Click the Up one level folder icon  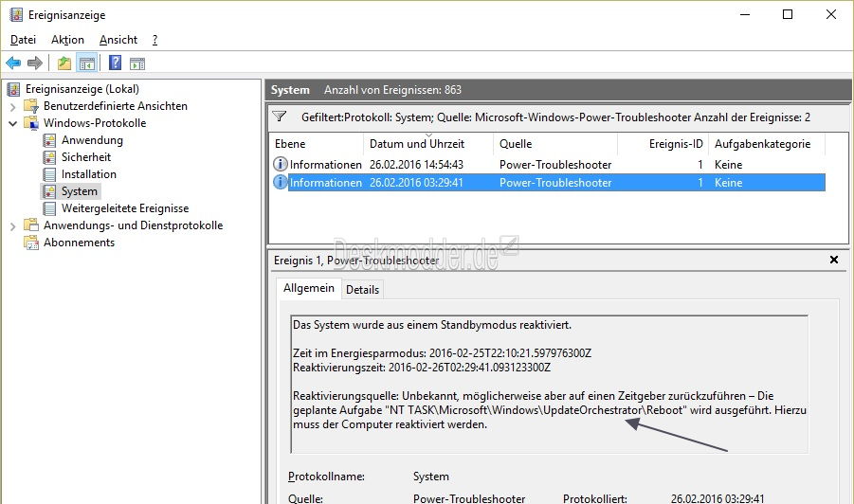[x=64, y=63]
